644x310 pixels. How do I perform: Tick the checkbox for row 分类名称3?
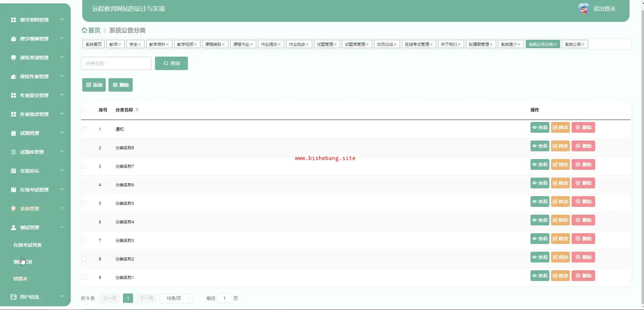pos(84,240)
